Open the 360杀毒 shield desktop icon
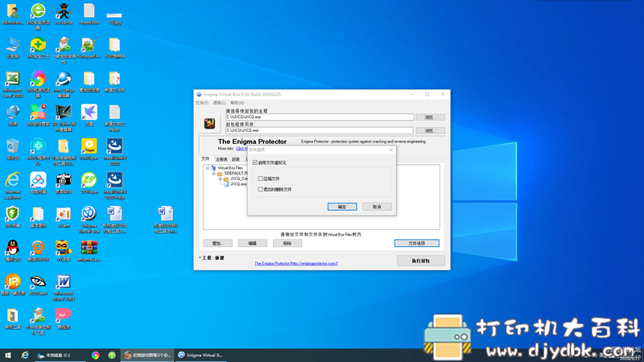 point(13,217)
